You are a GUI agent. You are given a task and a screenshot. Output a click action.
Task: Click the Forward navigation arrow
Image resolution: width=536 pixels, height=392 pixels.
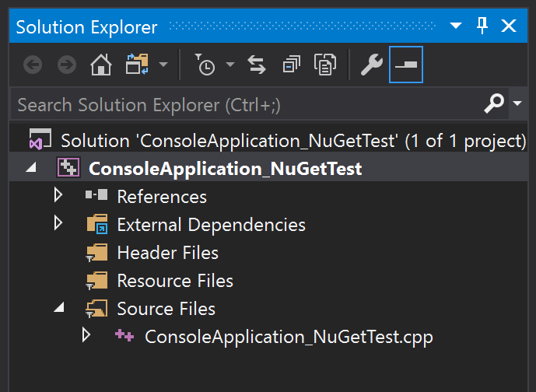(x=67, y=65)
